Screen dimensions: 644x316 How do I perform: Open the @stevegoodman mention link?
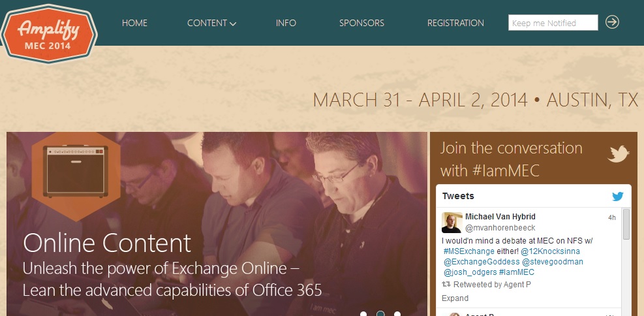553,262
